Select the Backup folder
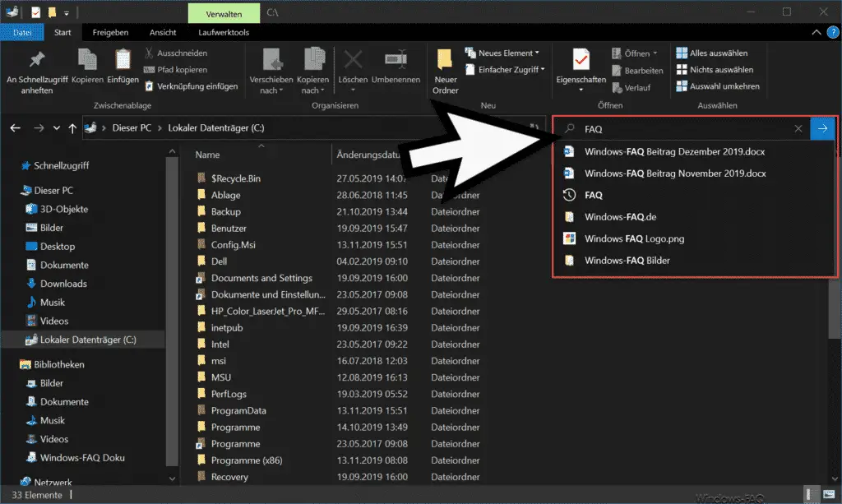This screenshot has width=842, height=504. 219,212
